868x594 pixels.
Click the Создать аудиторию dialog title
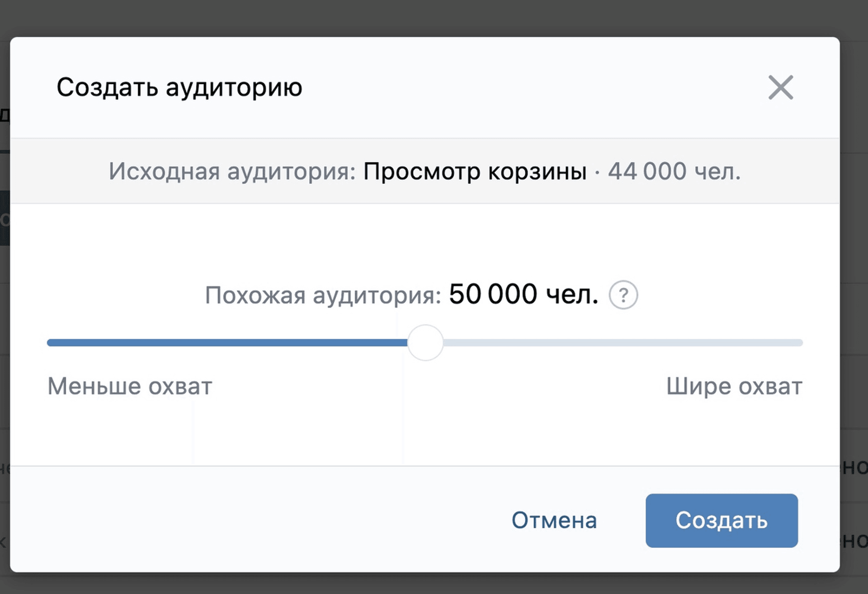(179, 87)
